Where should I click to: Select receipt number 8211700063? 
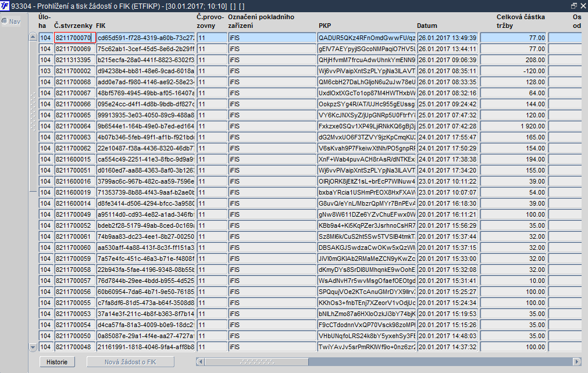75,137
